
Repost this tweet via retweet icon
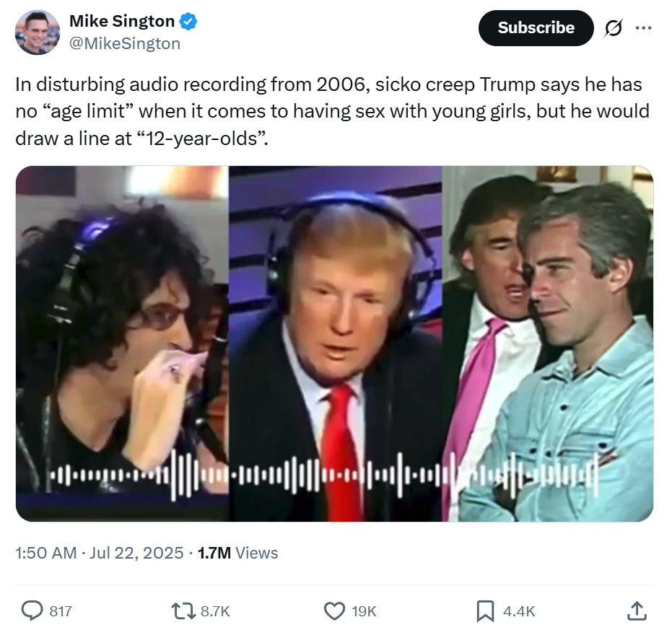pos(183,611)
